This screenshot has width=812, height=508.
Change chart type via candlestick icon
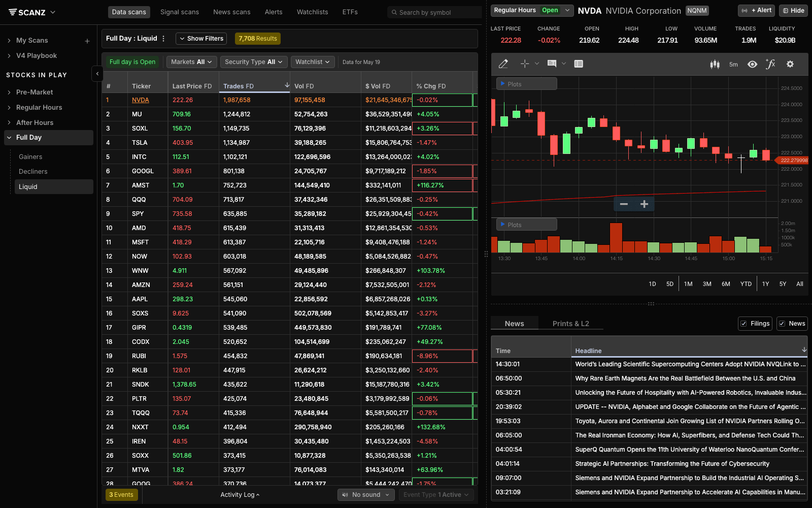[x=715, y=65]
